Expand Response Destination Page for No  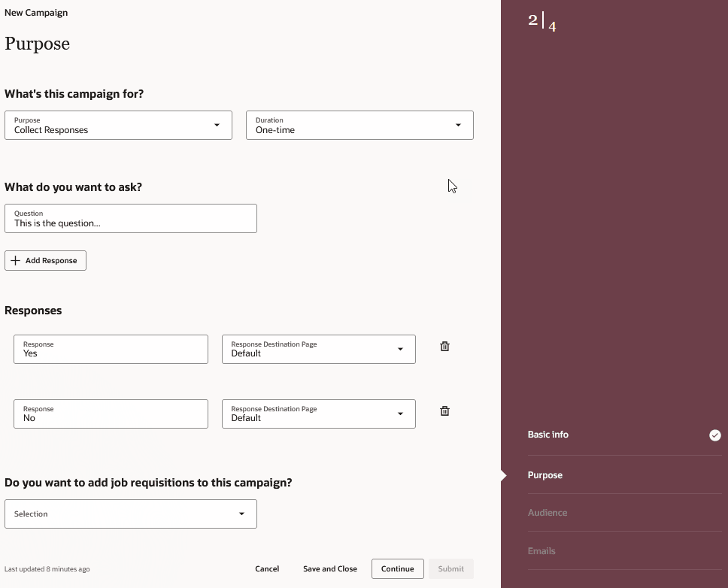319,414
